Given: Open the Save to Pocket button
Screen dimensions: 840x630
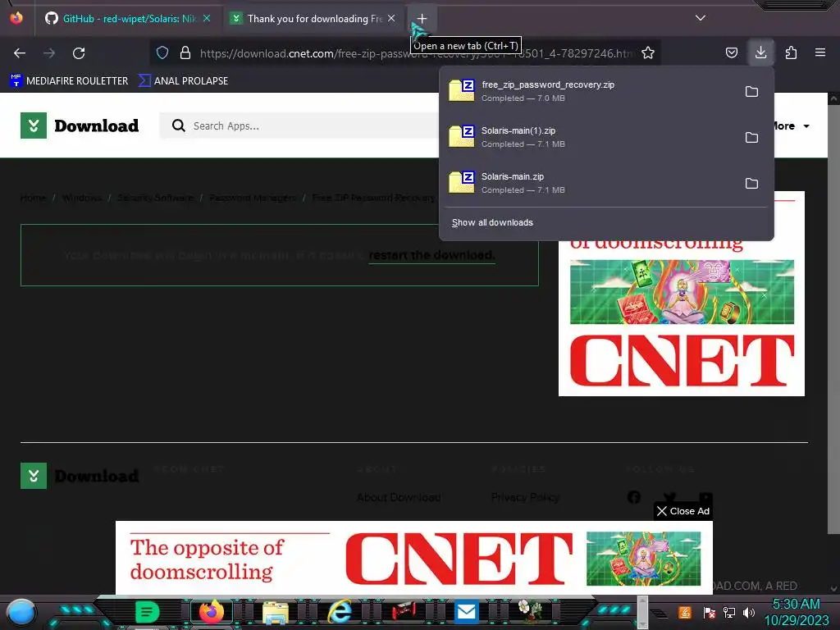Looking at the screenshot, I should click(731, 52).
